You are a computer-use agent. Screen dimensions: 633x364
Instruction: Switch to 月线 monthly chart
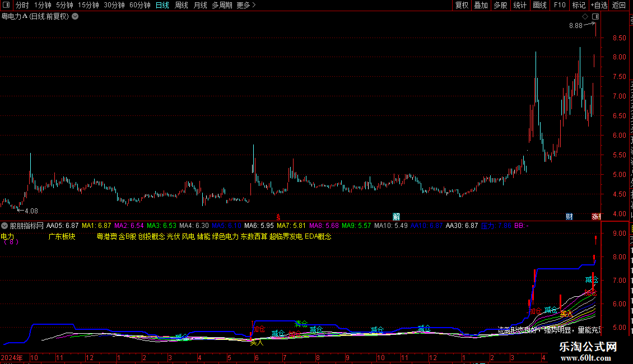pos(200,5)
